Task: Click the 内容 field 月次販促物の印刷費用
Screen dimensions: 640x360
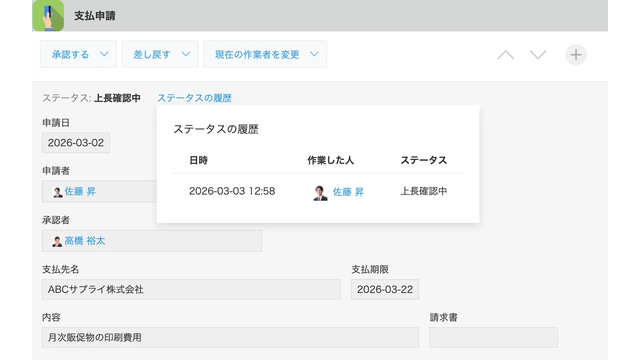Action: 230,338
